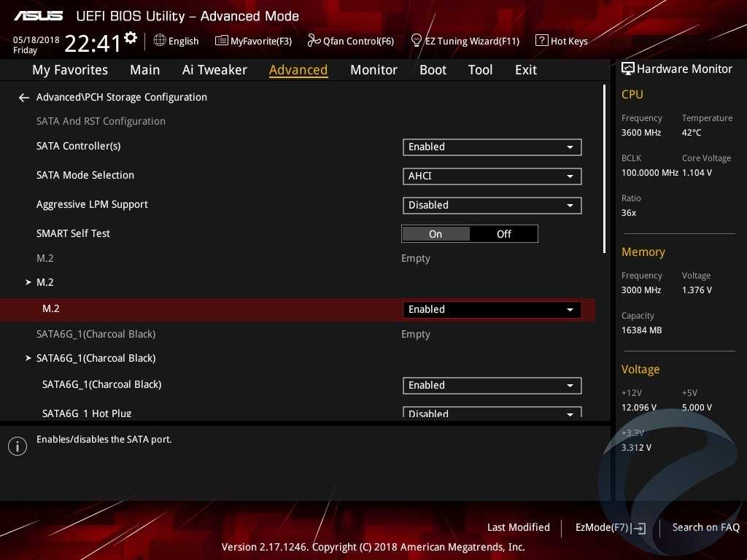747x560 pixels.
Task: Switch to EzMode(F7)
Action: [610, 528]
